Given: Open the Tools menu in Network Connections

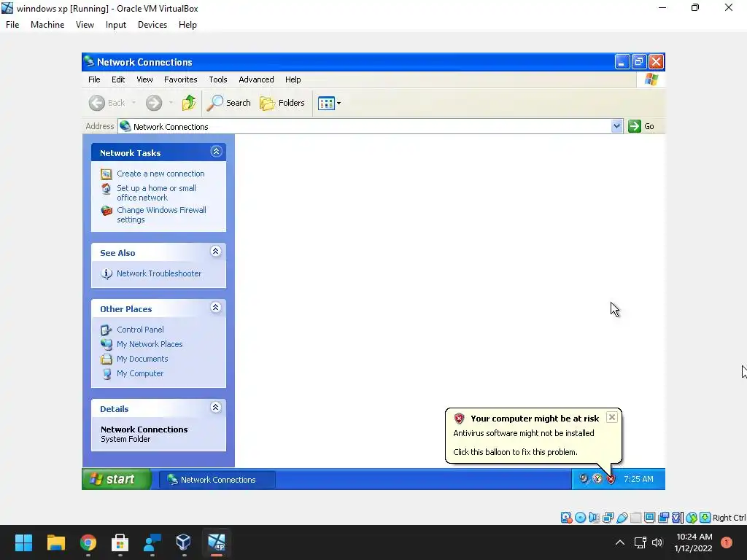Looking at the screenshot, I should point(217,79).
